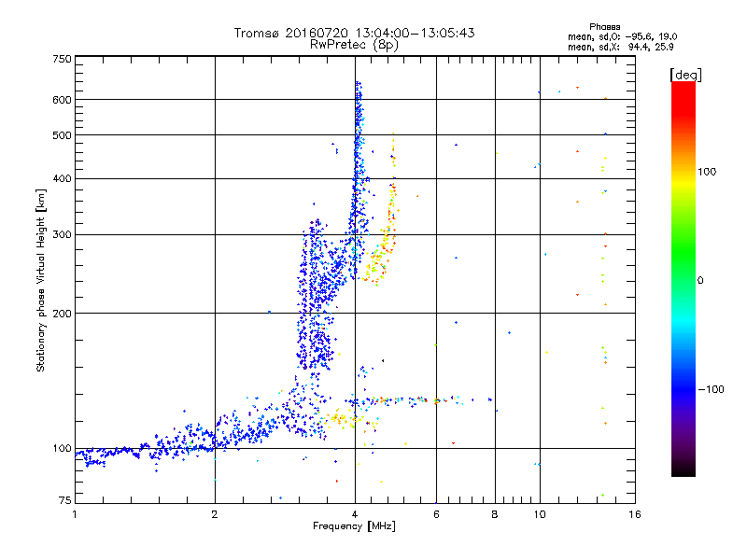The width and height of the screenshot is (747, 560).
Task: Click the y-axis tick label '750'
Action: click(x=62, y=59)
